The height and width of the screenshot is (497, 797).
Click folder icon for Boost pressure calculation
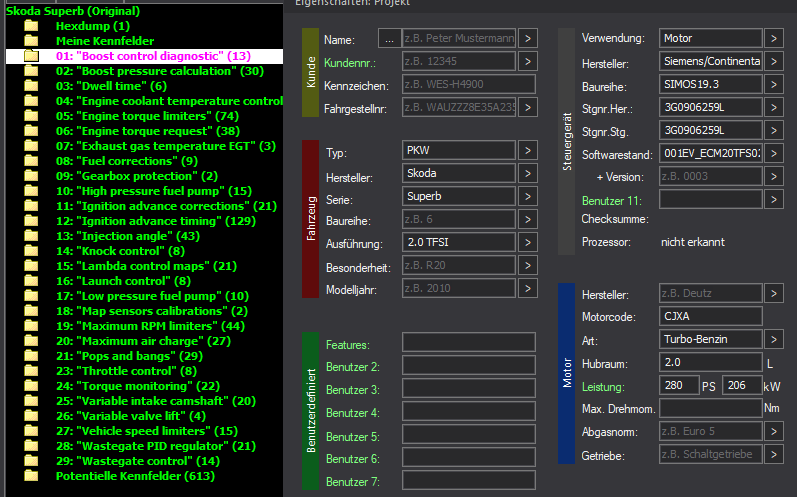pyautogui.click(x=31, y=71)
